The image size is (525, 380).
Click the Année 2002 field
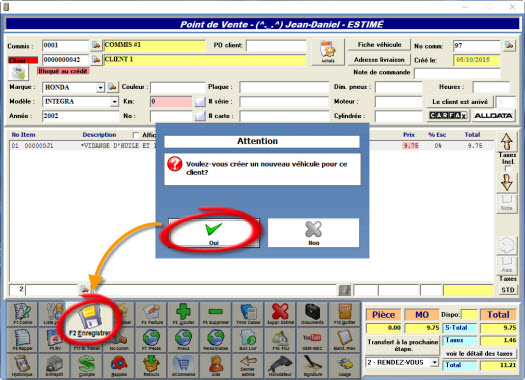(80, 116)
